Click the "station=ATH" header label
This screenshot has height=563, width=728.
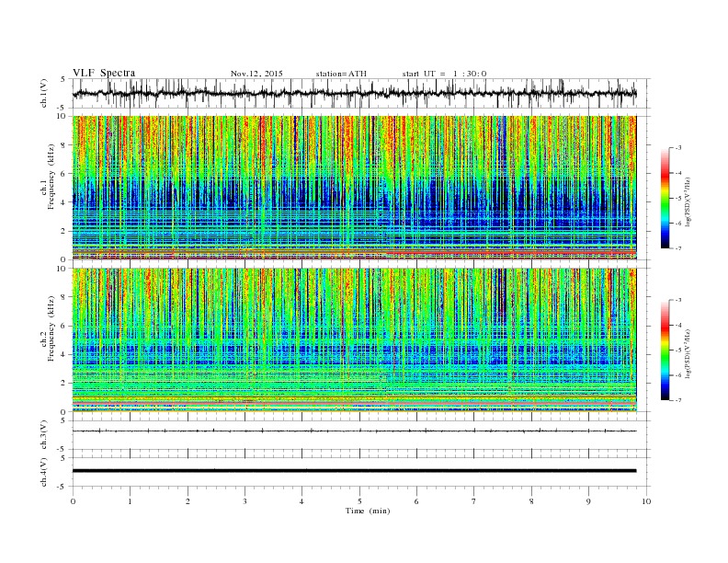341,74
